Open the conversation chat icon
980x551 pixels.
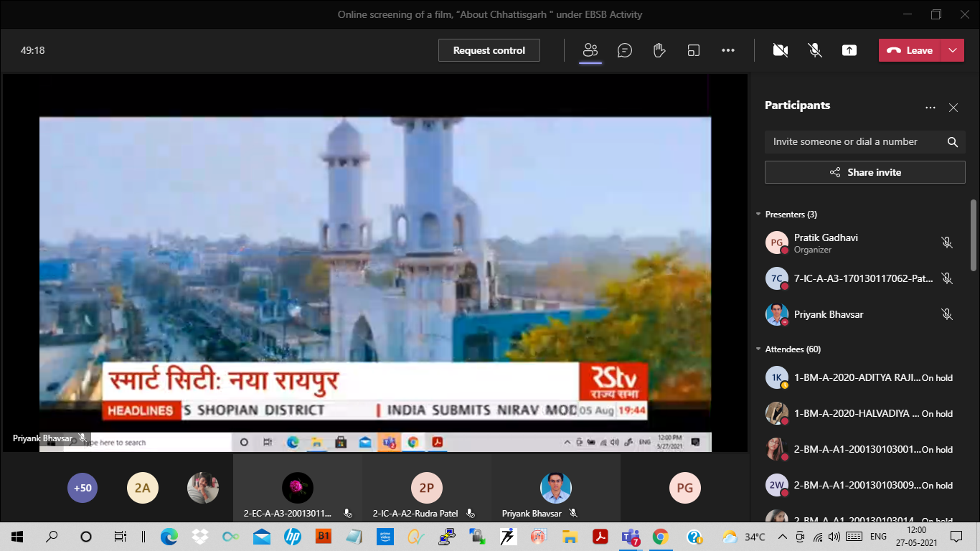625,50
